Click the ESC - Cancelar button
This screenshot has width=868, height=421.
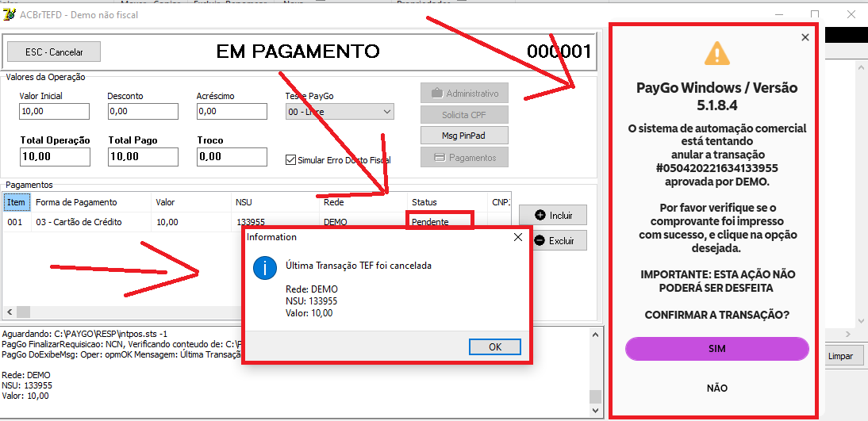pyautogui.click(x=54, y=52)
